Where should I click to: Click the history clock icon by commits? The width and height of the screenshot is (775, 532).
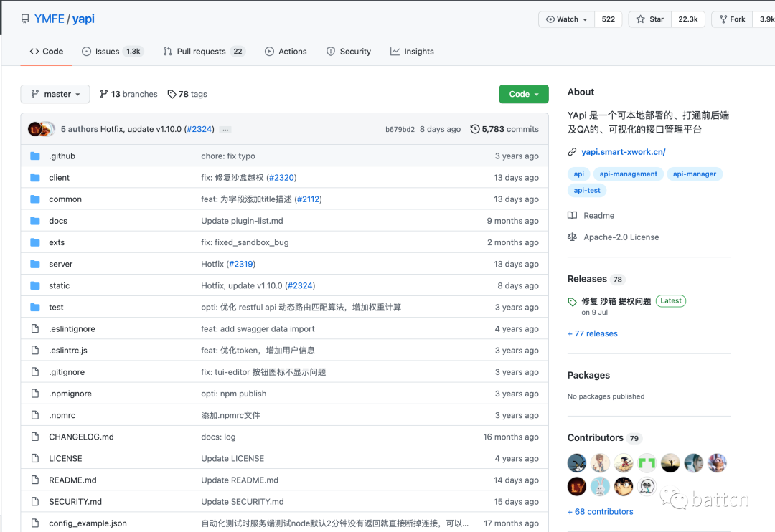coord(475,129)
